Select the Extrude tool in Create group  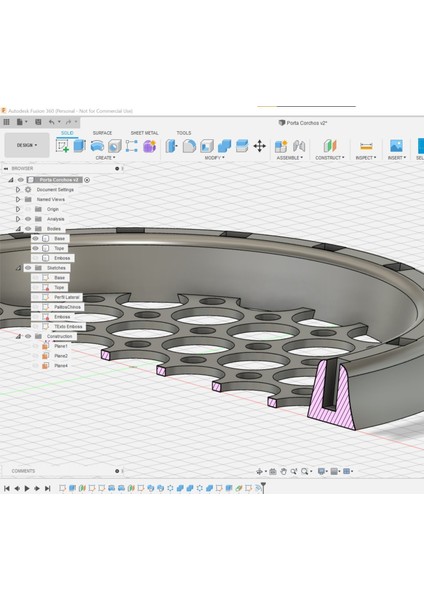click(x=80, y=146)
